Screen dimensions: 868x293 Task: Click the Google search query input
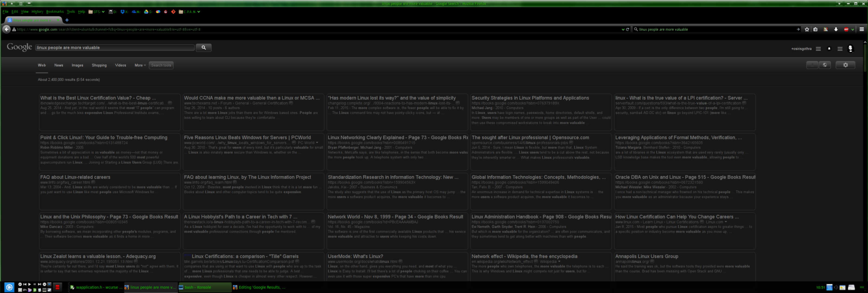point(115,47)
